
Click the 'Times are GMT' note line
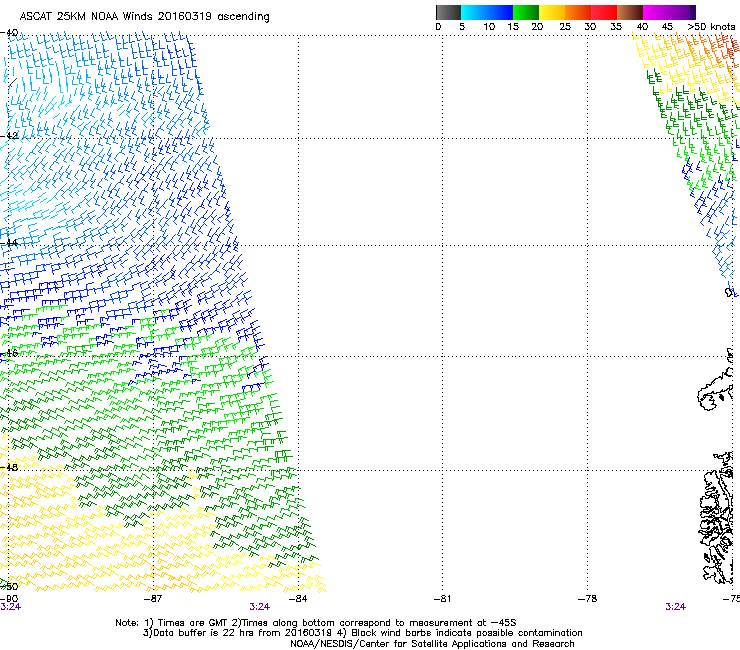click(316, 623)
